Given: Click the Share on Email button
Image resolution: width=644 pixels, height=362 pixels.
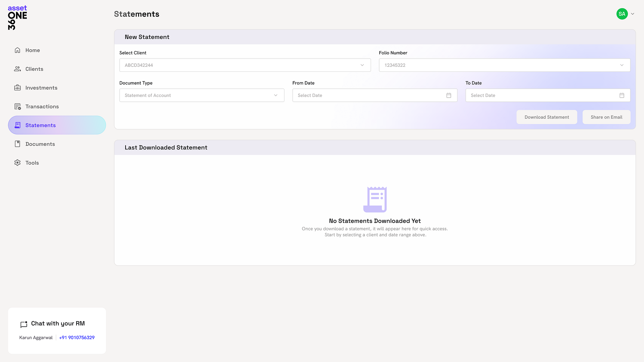Looking at the screenshot, I should [606, 117].
